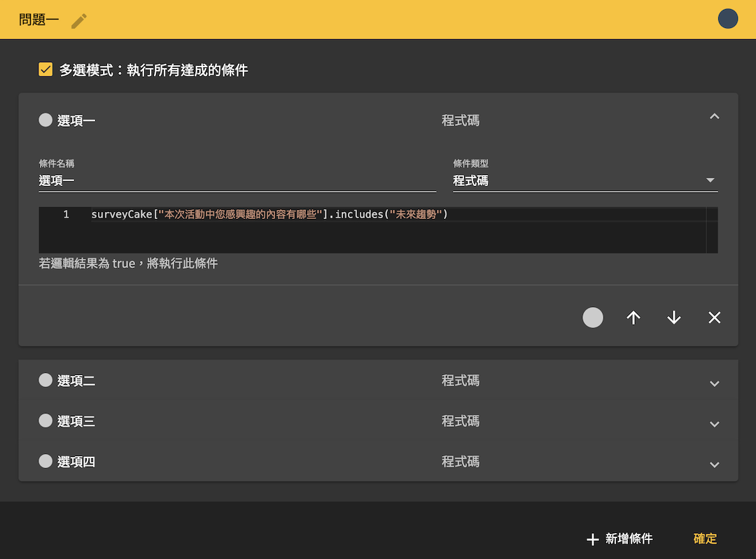Click the grey circle button in 選項一 actions
This screenshot has height=559, width=756.
point(593,317)
